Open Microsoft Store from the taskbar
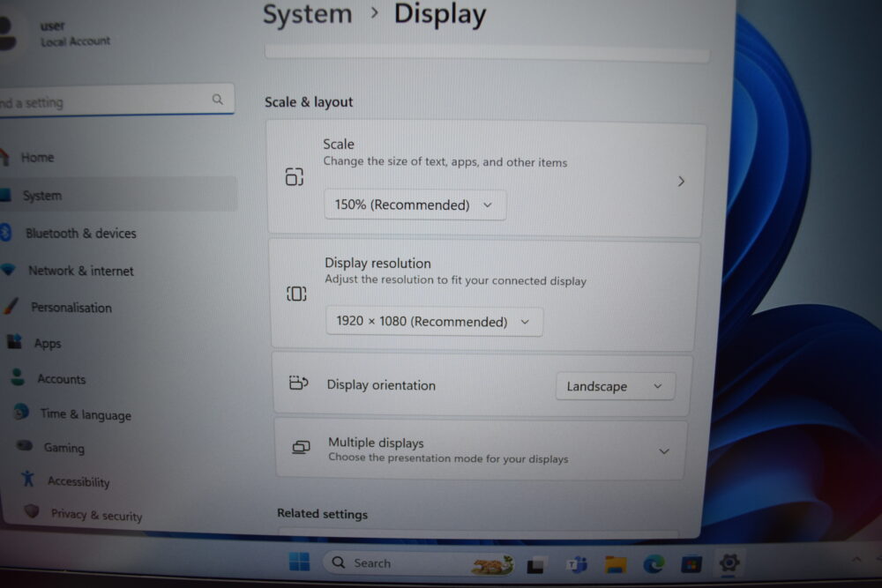Viewport: 882px width, 588px height. tap(691, 563)
